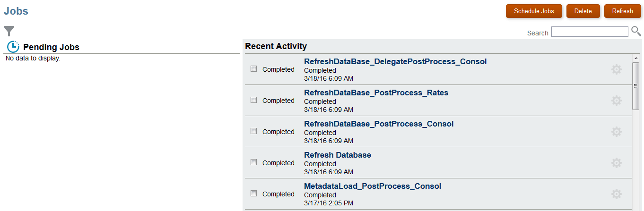This screenshot has width=644, height=211.
Task: Click the Refresh button
Action: coord(622,11)
